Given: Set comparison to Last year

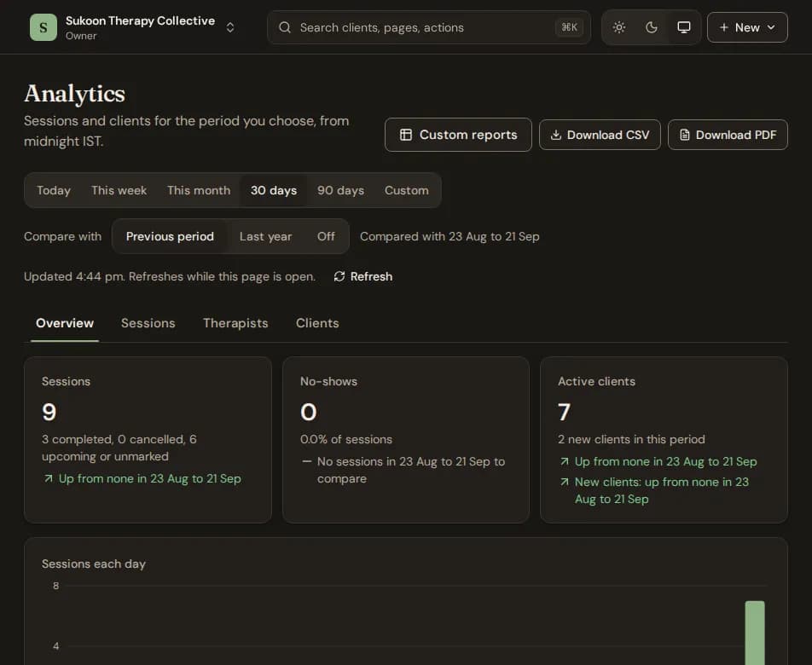Looking at the screenshot, I should tap(265, 236).
